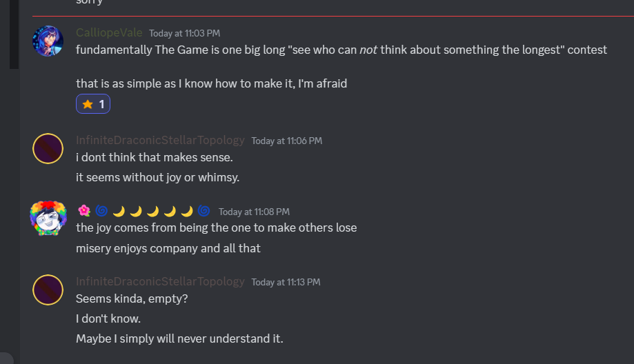Select the "Seems kinda, empty?" message
This screenshot has width=634, height=364.
pyautogui.click(x=130, y=299)
